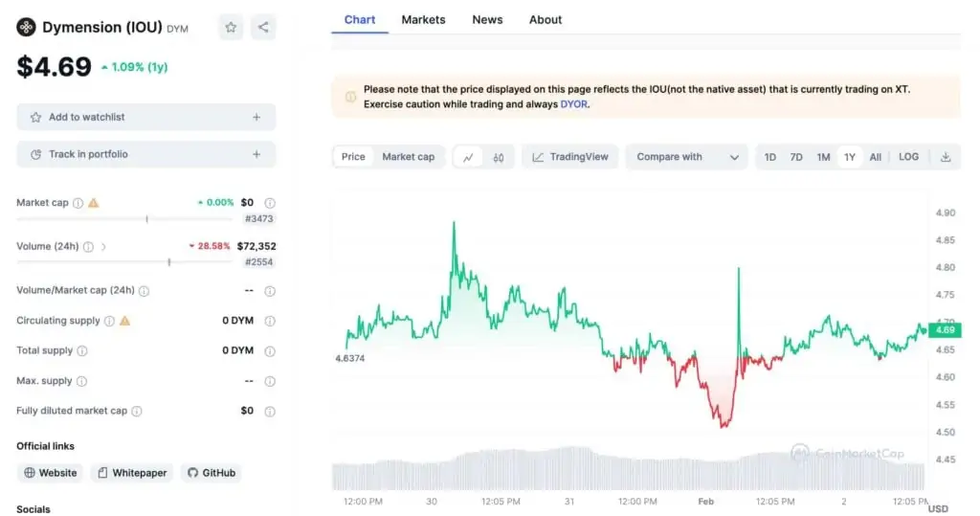Open the GitHub link

[x=212, y=473]
